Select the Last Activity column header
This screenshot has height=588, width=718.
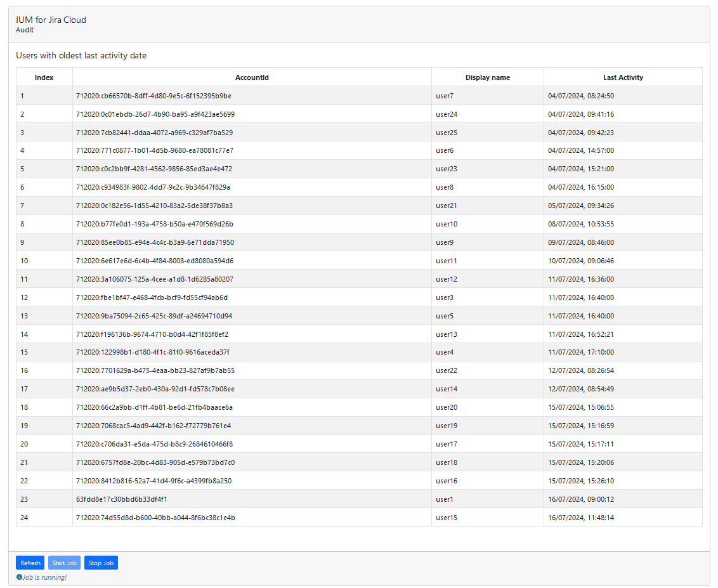tap(623, 77)
